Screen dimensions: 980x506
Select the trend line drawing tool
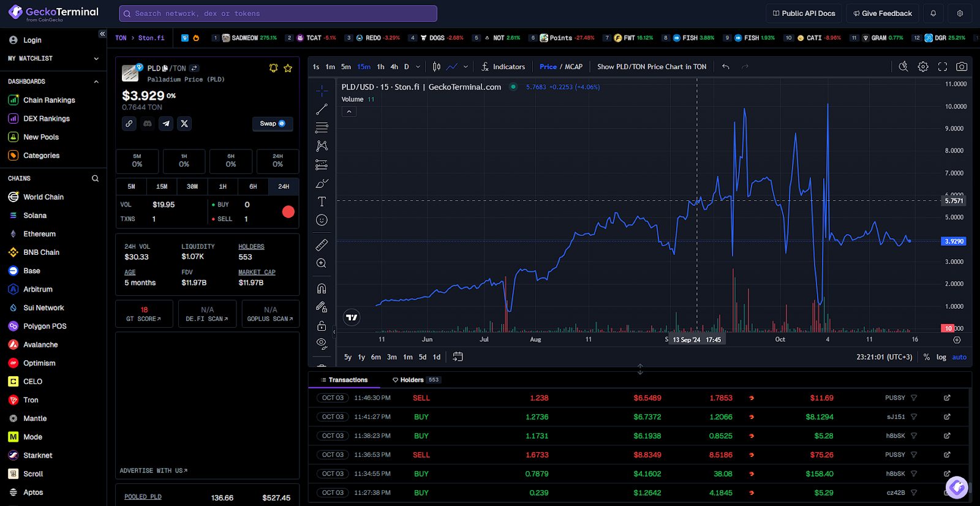point(322,110)
